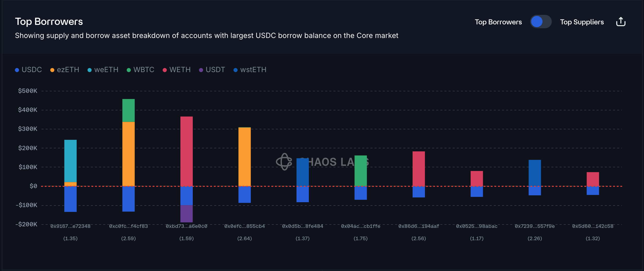The width and height of the screenshot is (644, 271).
Task: Click the WBTC bar for 0x04ac...cb1ffe
Action: click(x=361, y=171)
